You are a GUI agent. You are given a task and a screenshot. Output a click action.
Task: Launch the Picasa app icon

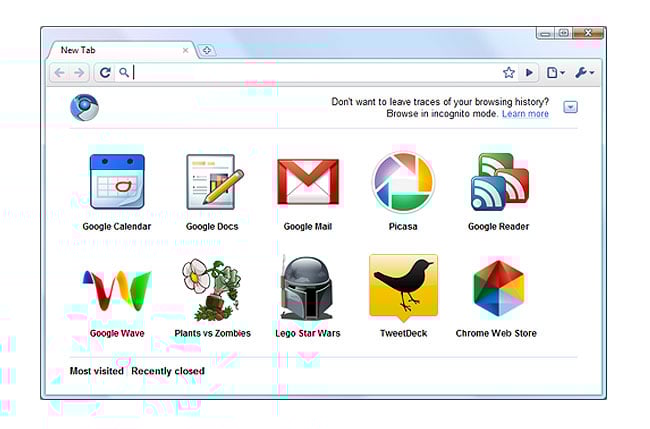(x=403, y=182)
